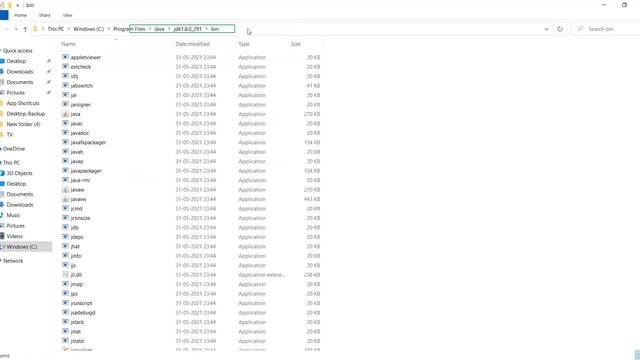This screenshot has height=360, width=640.
Task: Open the View ribbon tab
Action: (x=67, y=15)
